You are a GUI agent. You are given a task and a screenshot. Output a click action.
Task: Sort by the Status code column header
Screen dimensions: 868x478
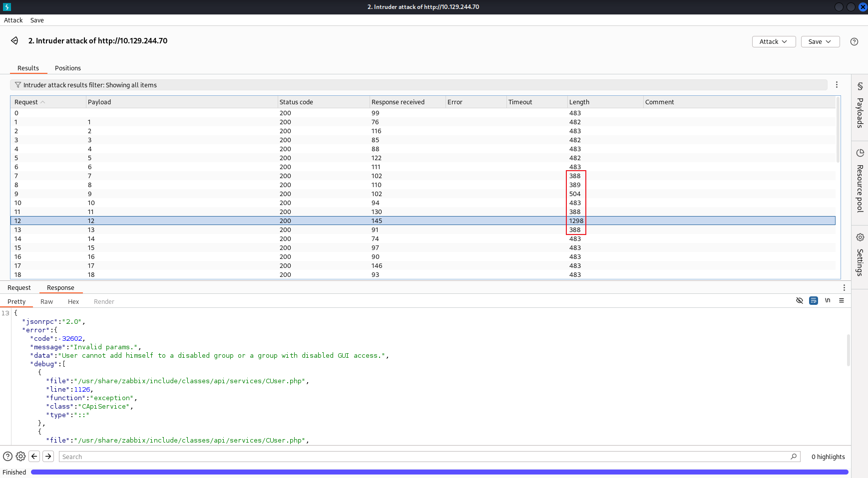pos(323,102)
